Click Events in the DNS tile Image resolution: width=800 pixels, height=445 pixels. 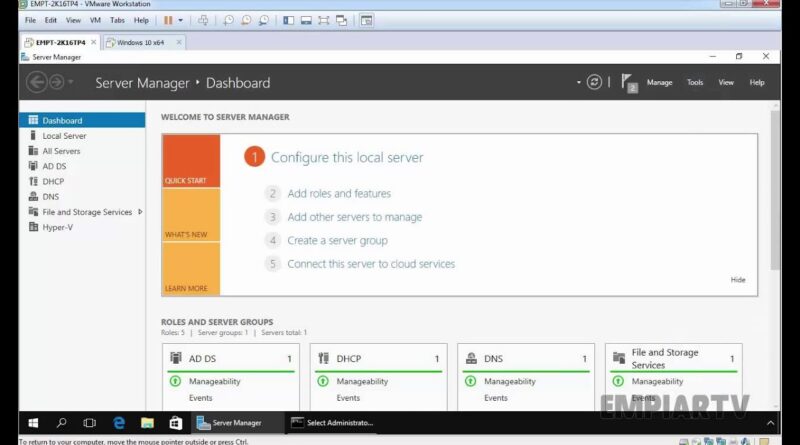tap(495, 398)
